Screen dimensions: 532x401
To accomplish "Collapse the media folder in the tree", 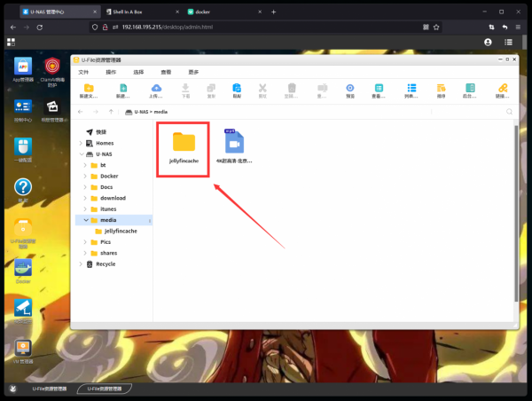I will (x=85, y=219).
